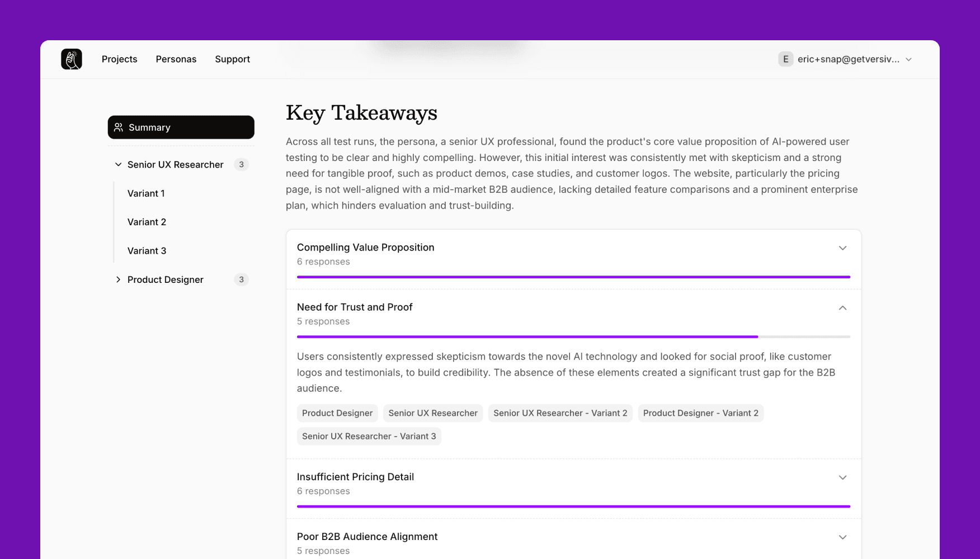
Task: Collapse the Need for Trust and Proof section
Action: click(x=842, y=308)
